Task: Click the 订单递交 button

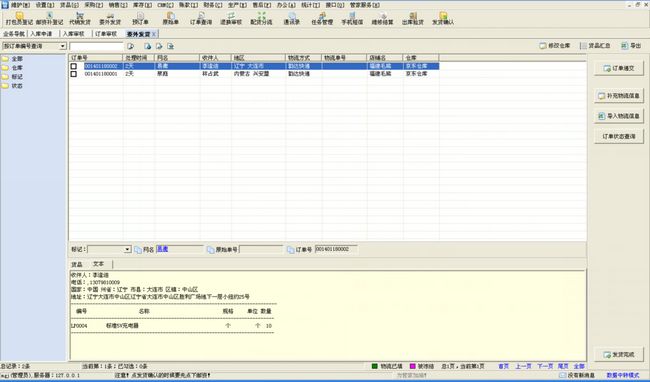Action: (618, 68)
